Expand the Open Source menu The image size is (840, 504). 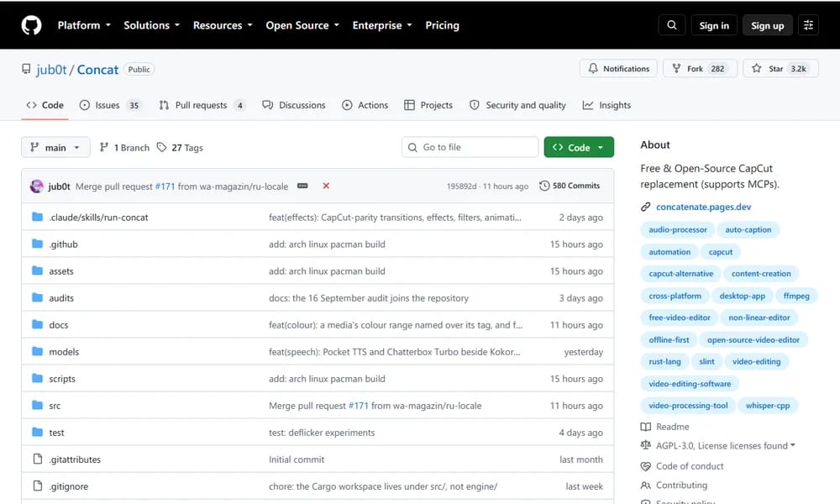click(302, 25)
